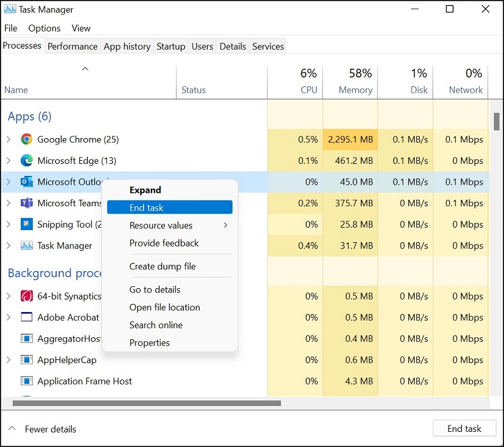504x447 pixels.
Task: Expand the Google Chrome process group
Action: coord(9,139)
